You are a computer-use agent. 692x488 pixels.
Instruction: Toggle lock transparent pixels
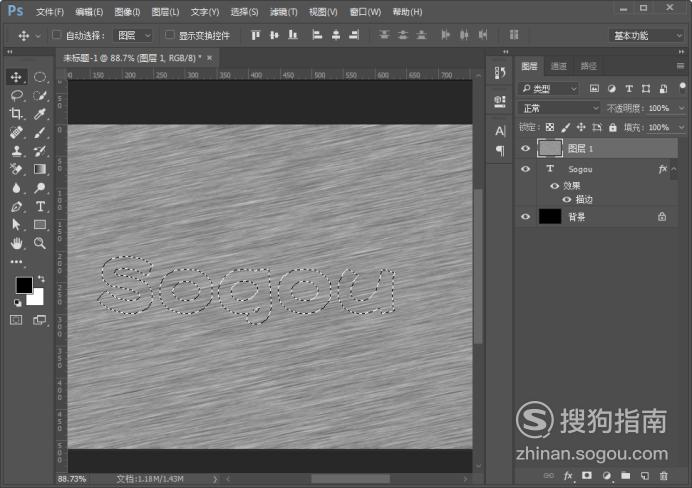pyautogui.click(x=549, y=128)
